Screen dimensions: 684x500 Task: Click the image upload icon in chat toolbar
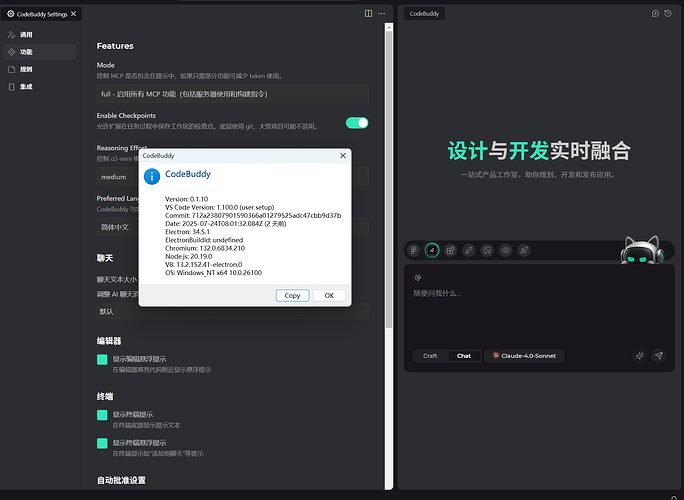(x=487, y=250)
